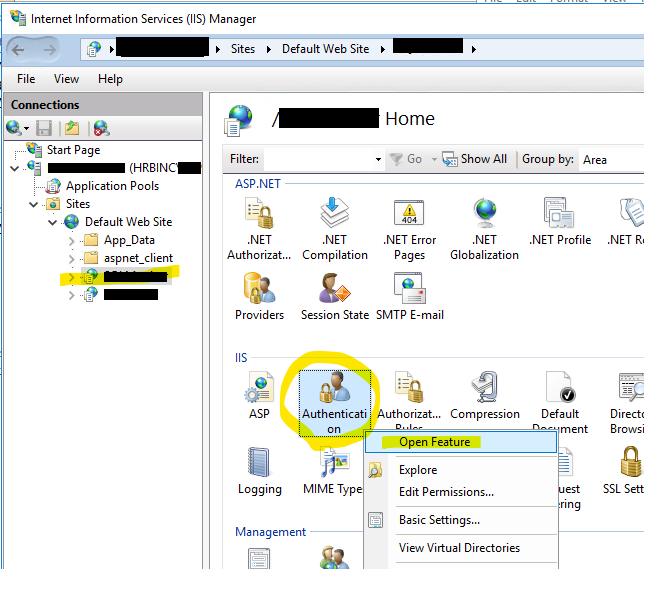Collapse the Default Web Site node
The width and height of the screenshot is (652, 605).
click(x=54, y=222)
